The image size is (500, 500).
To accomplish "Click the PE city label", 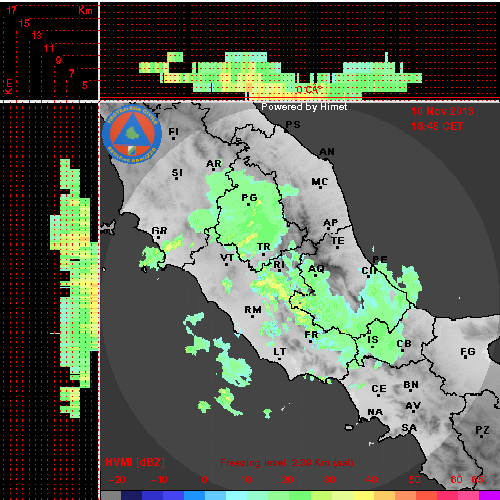I will click(x=380, y=260).
